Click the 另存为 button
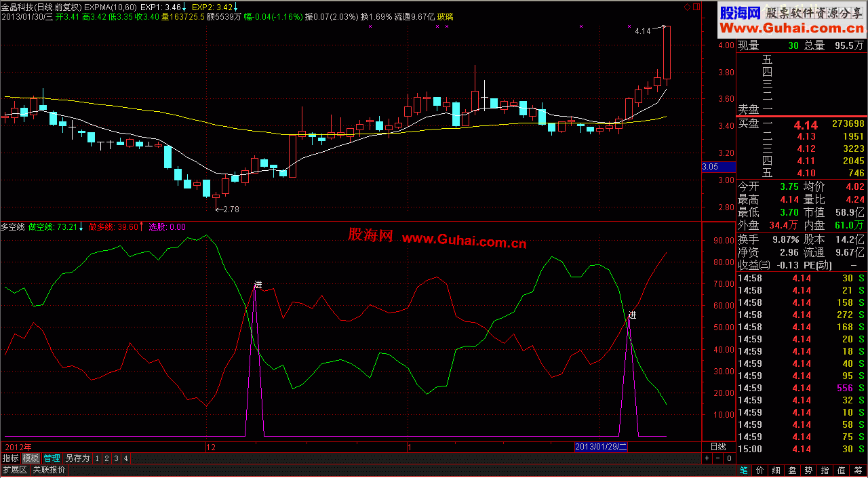Screen dimensions: 868x478 (77, 458)
